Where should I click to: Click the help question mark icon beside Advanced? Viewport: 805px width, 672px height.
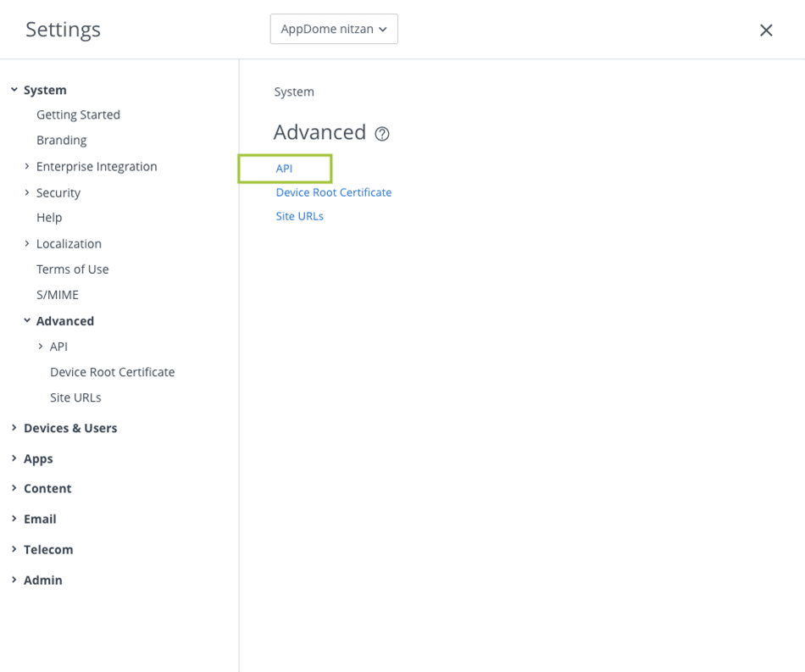coord(382,134)
